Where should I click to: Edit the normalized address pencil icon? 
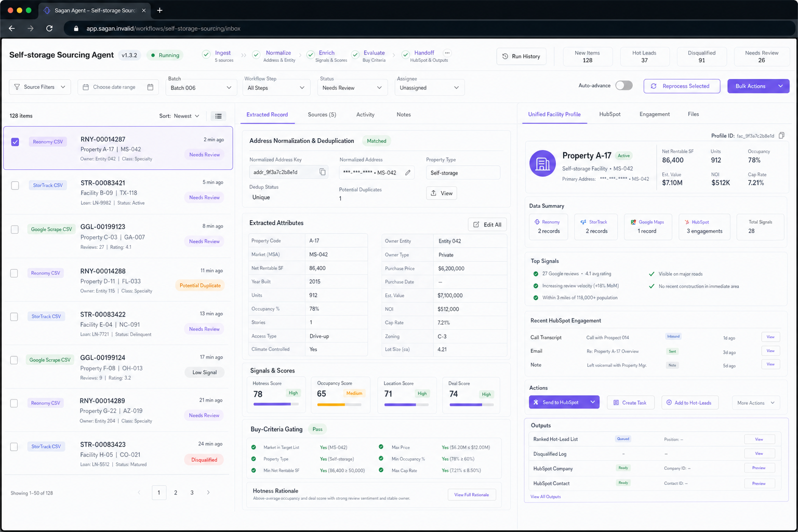coord(408,172)
